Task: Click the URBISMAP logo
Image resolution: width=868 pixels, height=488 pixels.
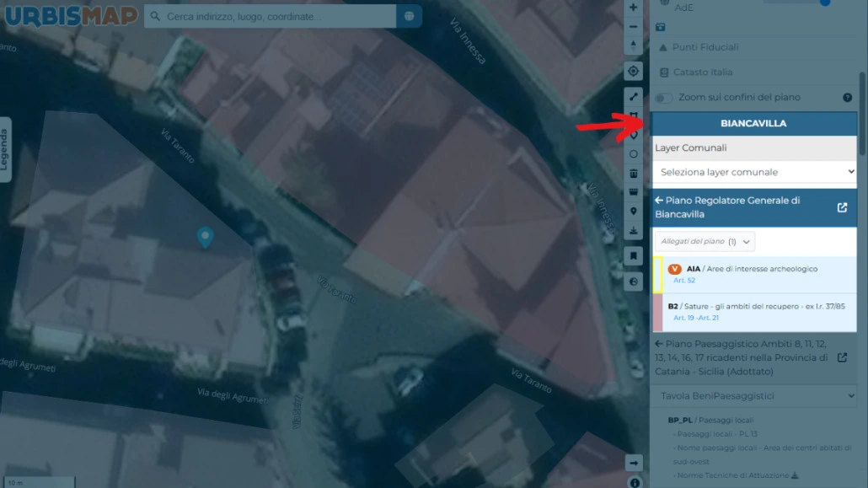Action: (x=72, y=15)
